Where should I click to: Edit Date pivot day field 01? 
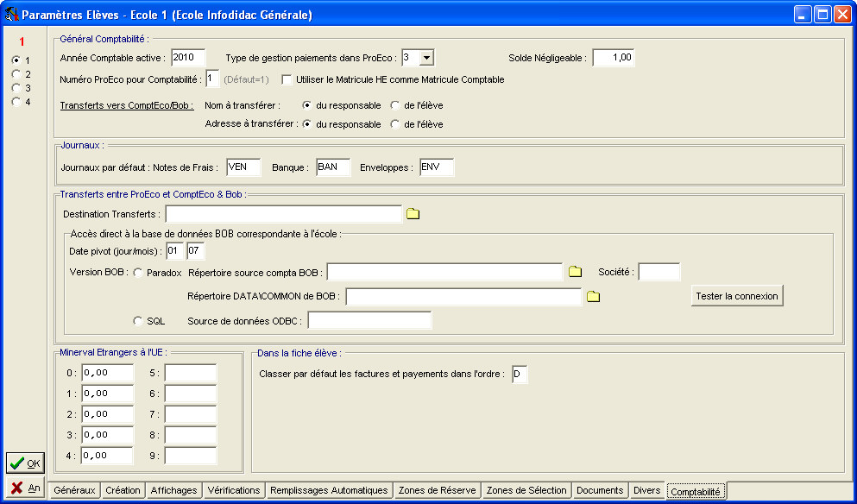(175, 251)
